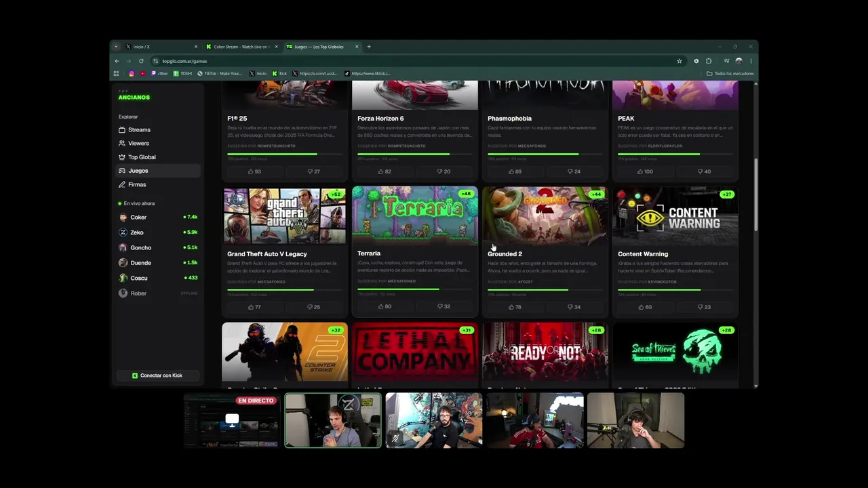Open the Sea of Thieves cover image
868x488 pixels.
click(675, 352)
